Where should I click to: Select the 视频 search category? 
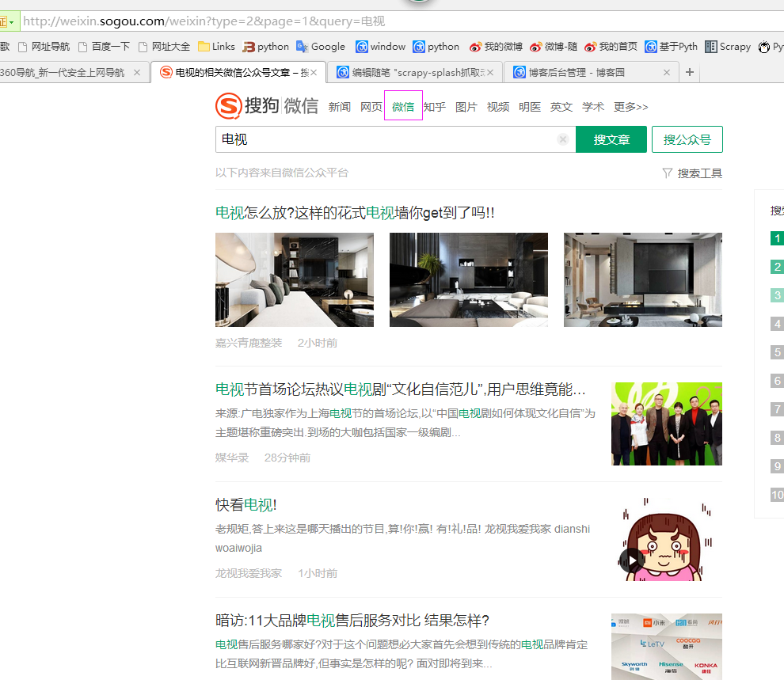click(498, 107)
